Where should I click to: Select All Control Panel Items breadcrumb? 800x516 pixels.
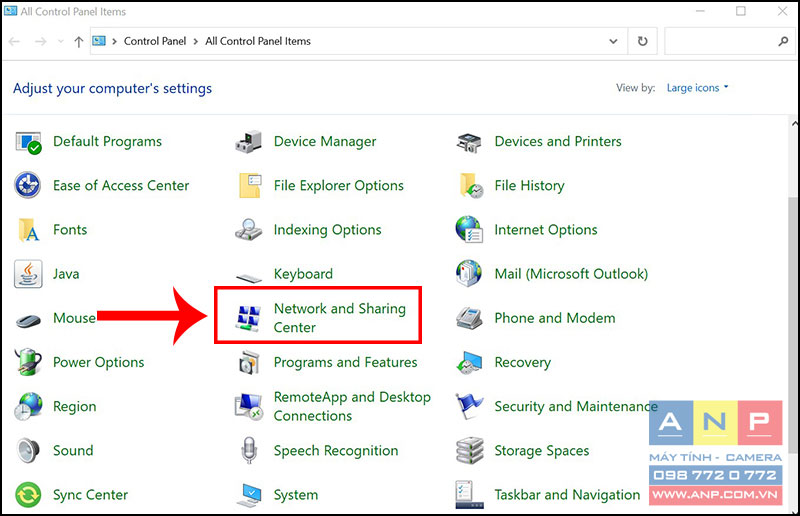click(258, 41)
